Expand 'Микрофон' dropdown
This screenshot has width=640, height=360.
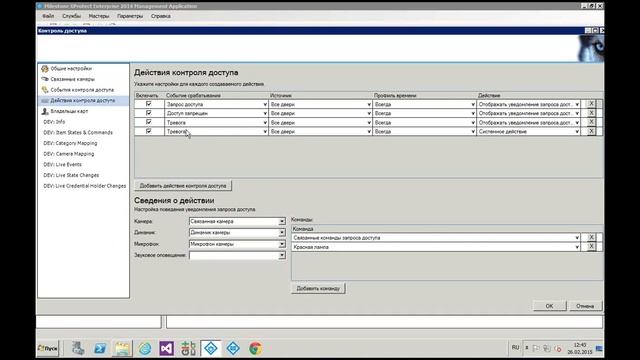pyautogui.click(x=282, y=244)
